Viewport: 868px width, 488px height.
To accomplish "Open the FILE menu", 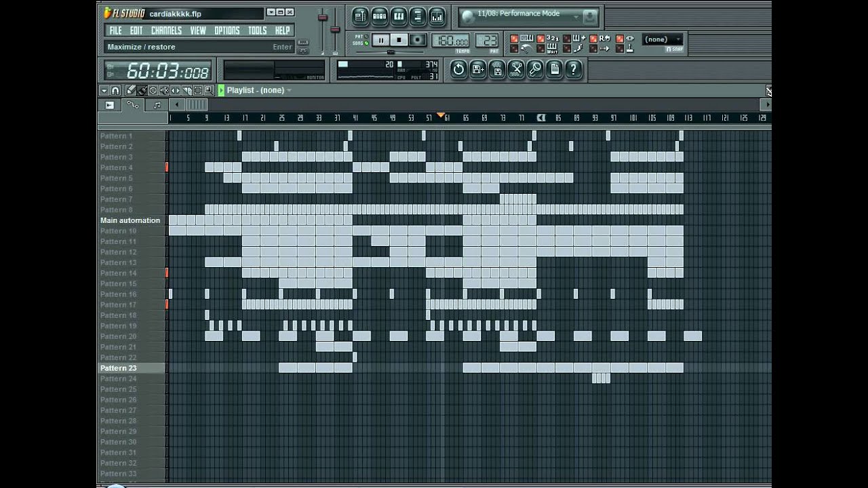I will (115, 30).
